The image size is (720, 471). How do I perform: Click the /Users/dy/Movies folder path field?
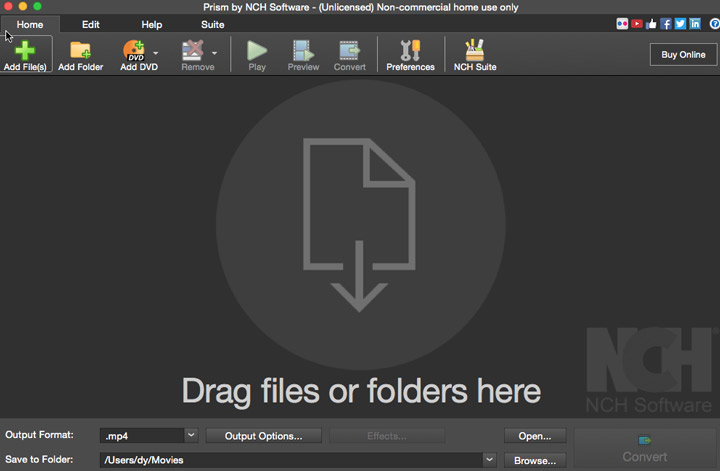pyautogui.click(x=291, y=460)
